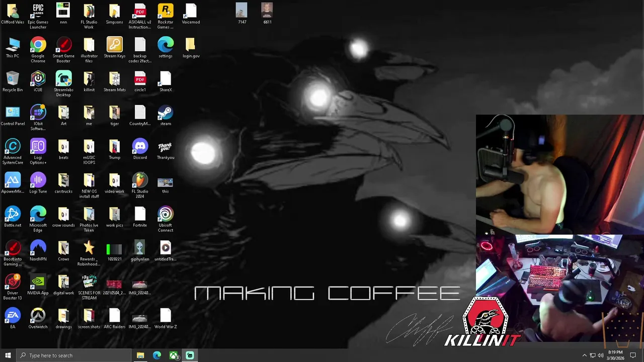Click the ARC Raiders desktop file
This screenshot has width=644, height=362.
coord(114,316)
